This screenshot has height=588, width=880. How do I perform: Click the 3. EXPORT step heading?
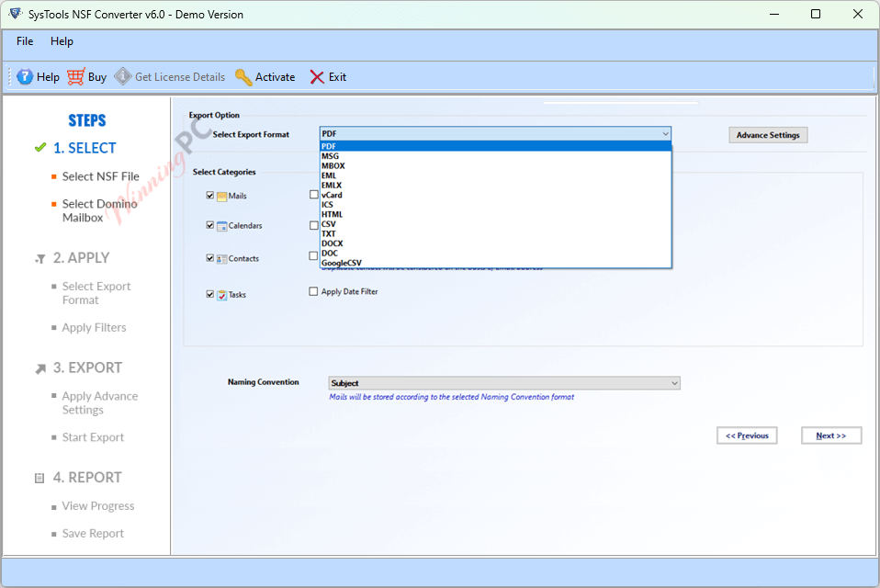87,368
